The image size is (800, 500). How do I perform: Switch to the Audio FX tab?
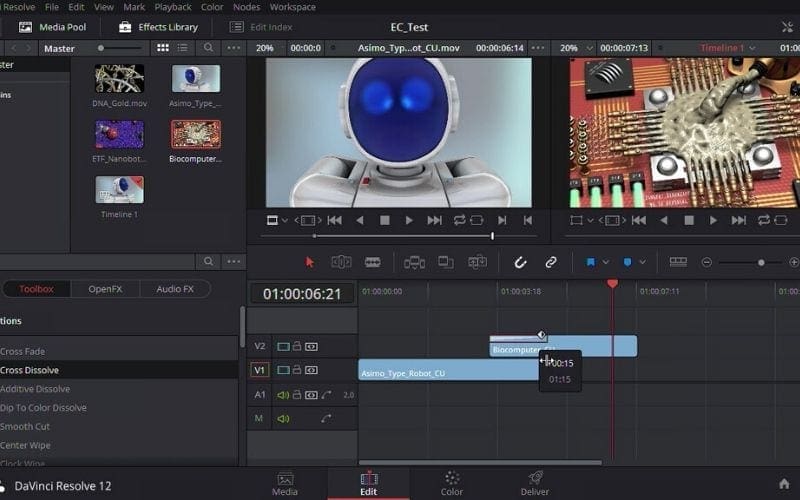coord(175,289)
